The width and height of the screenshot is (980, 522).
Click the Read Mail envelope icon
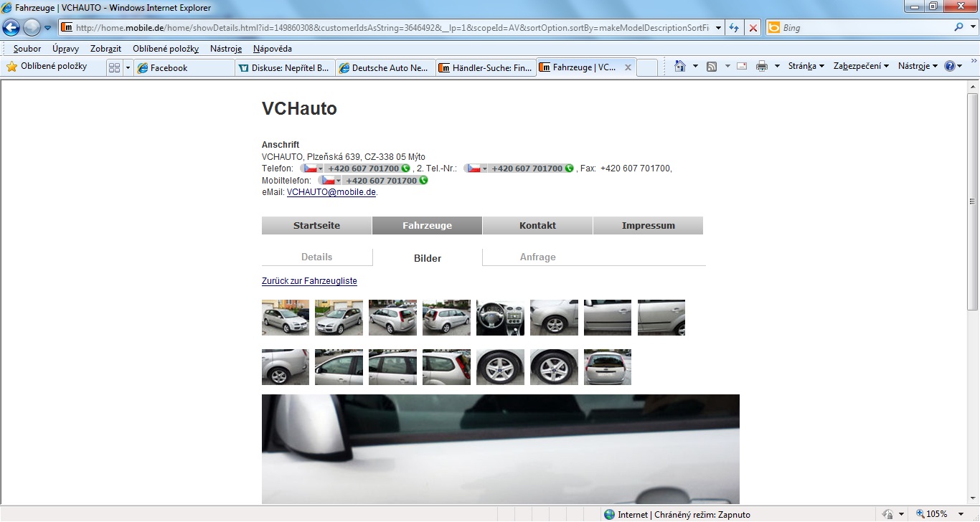[742, 67]
